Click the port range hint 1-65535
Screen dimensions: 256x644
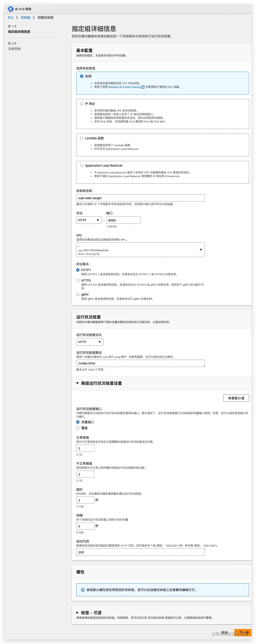[112, 227]
